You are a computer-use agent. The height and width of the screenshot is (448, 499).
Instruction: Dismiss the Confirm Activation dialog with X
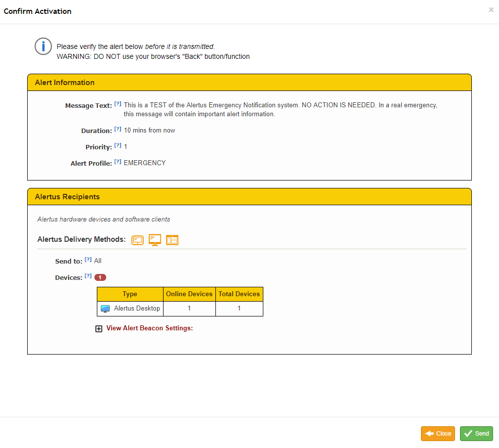point(492,10)
